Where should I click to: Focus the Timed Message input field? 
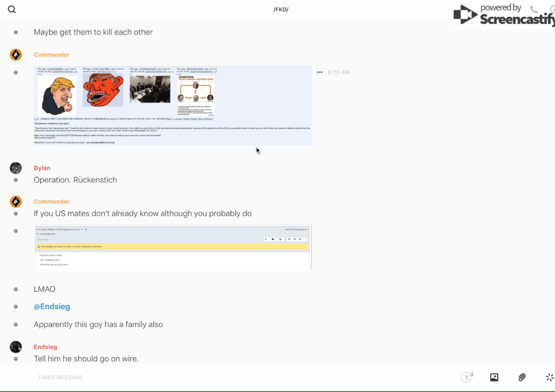224,377
